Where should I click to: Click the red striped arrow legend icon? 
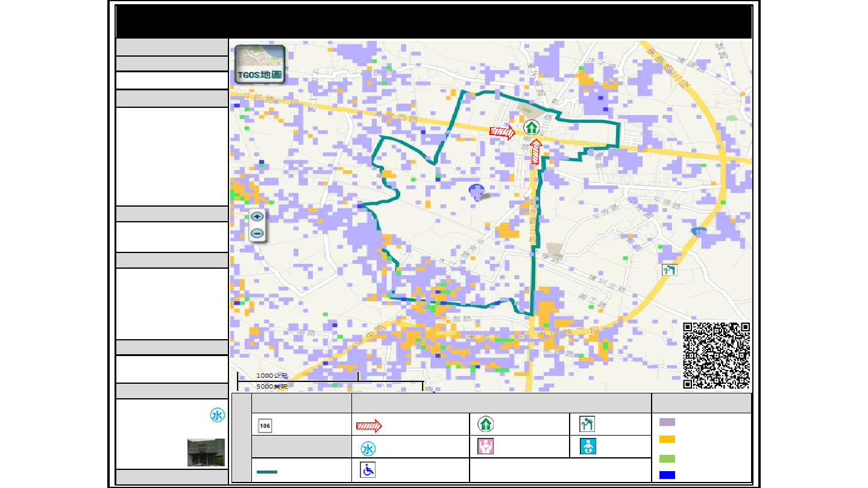tap(369, 426)
